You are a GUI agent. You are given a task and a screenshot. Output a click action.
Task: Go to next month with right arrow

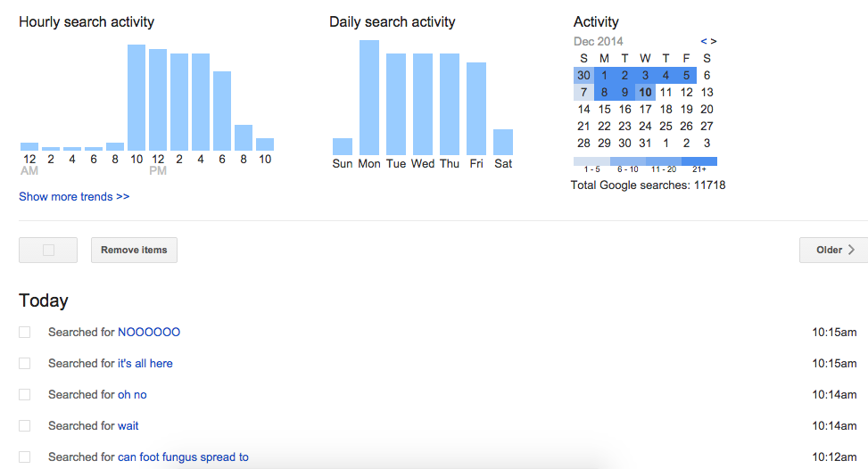click(714, 42)
